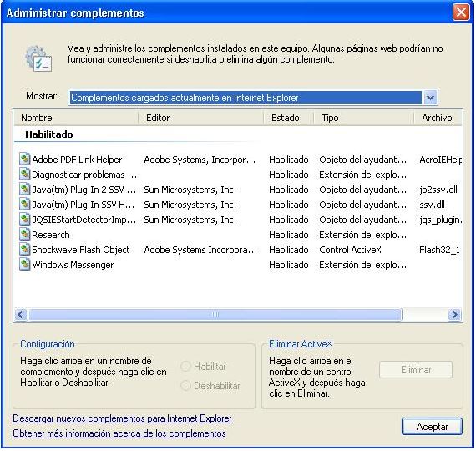Open Descargar nuevos complementos link
Viewport: 476px width, 451px height.
[122, 418]
